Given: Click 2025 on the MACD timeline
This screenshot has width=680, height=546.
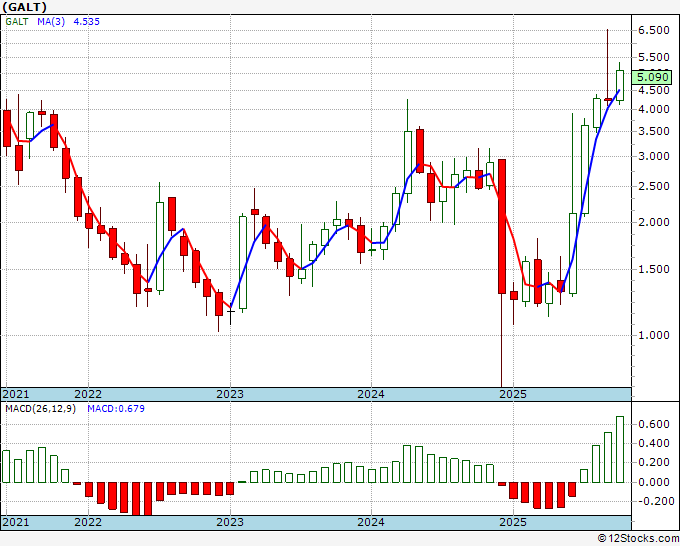Looking at the screenshot, I should tap(513, 522).
